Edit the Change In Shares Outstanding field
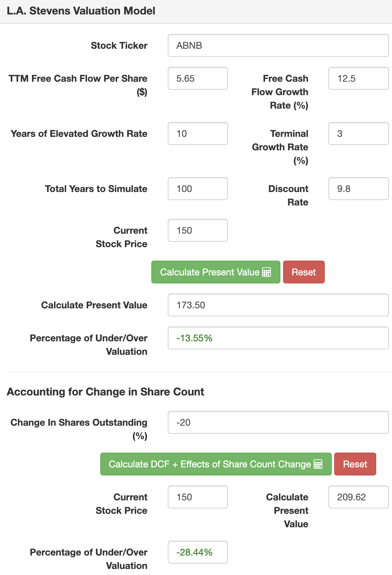 (278, 422)
